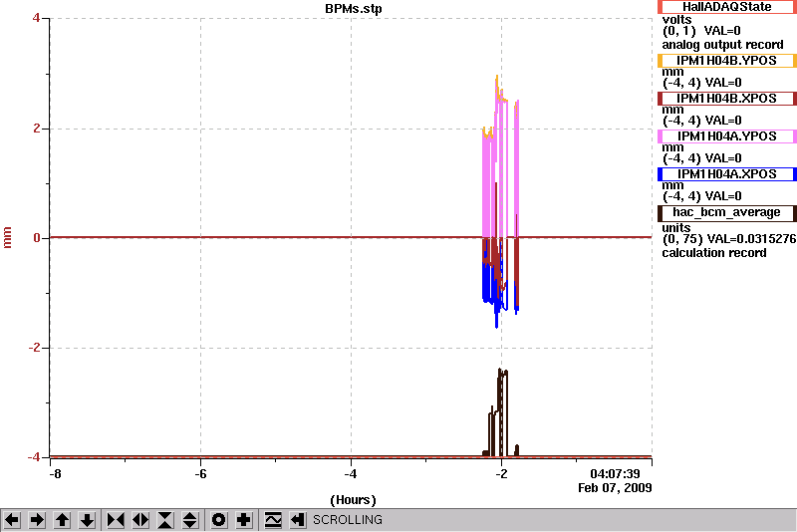Click the calculation record description

coord(714,253)
